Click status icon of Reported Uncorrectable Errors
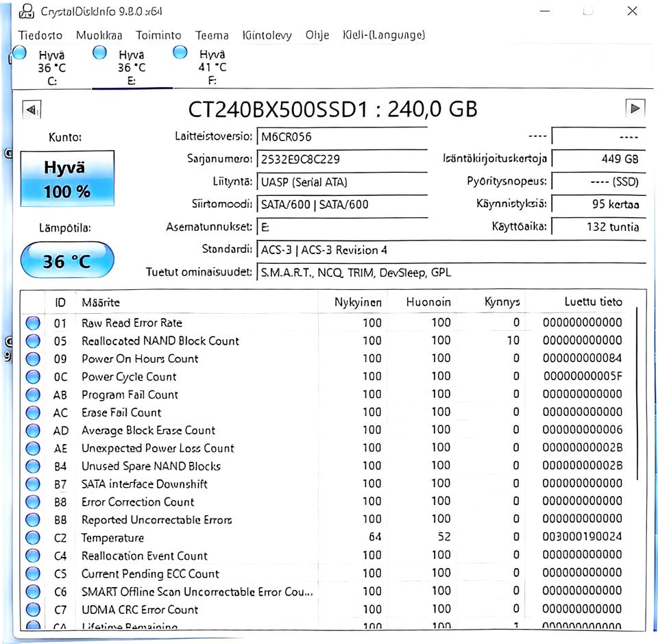 33,520
